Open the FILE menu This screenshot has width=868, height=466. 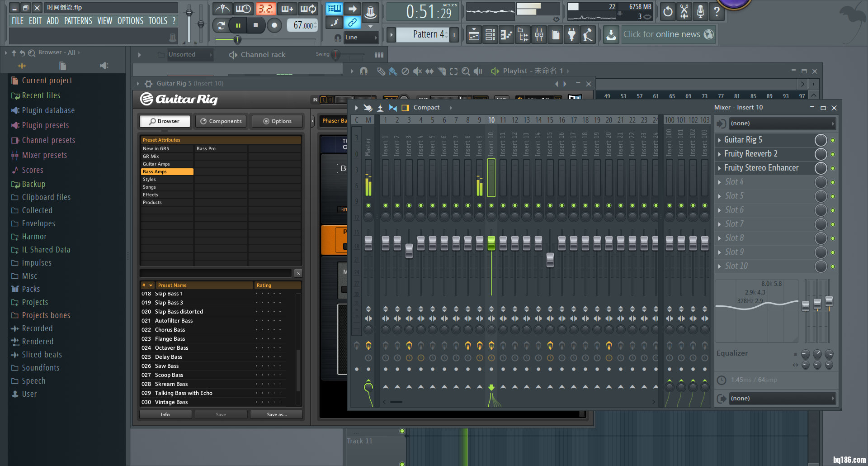coord(18,21)
